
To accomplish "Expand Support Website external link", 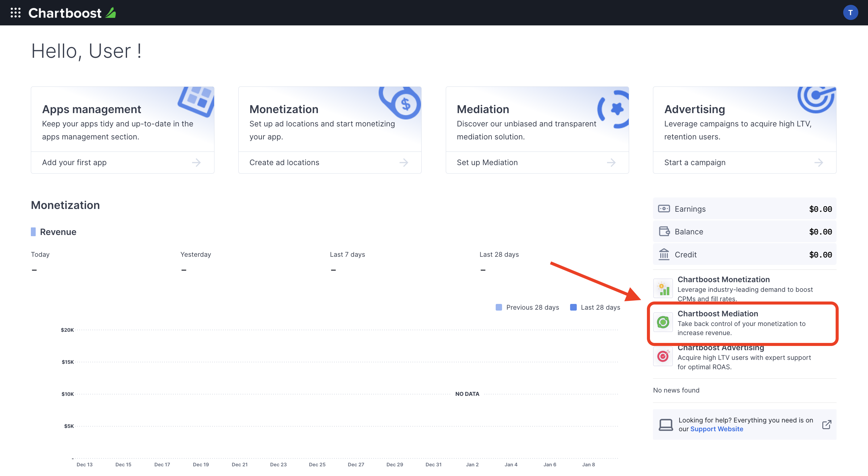I will point(826,424).
